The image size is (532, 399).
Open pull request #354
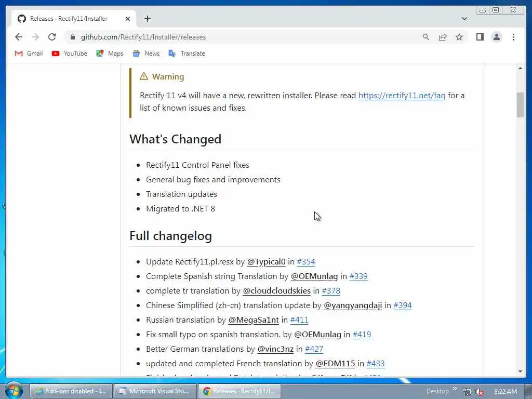[305, 262]
